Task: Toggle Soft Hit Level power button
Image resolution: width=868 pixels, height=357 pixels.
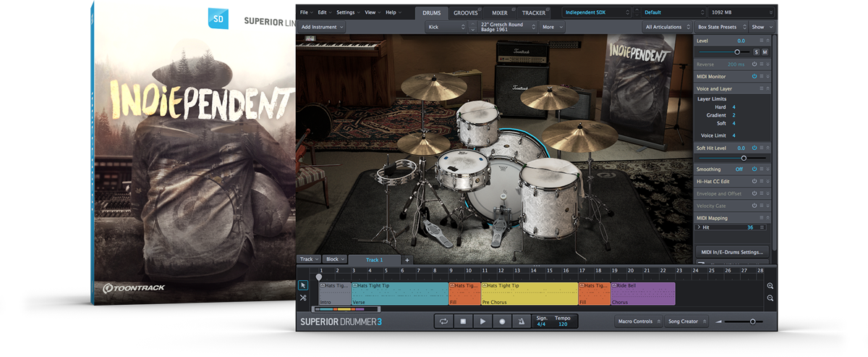Action: [x=754, y=148]
